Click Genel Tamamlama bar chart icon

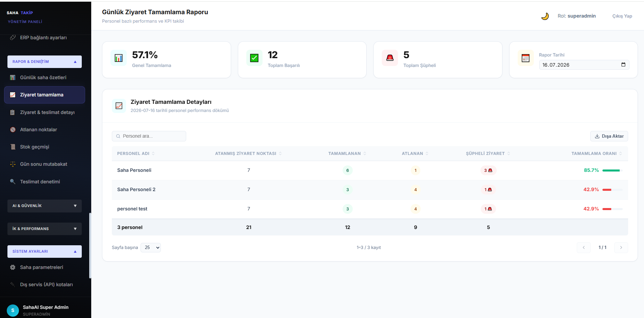119,58
